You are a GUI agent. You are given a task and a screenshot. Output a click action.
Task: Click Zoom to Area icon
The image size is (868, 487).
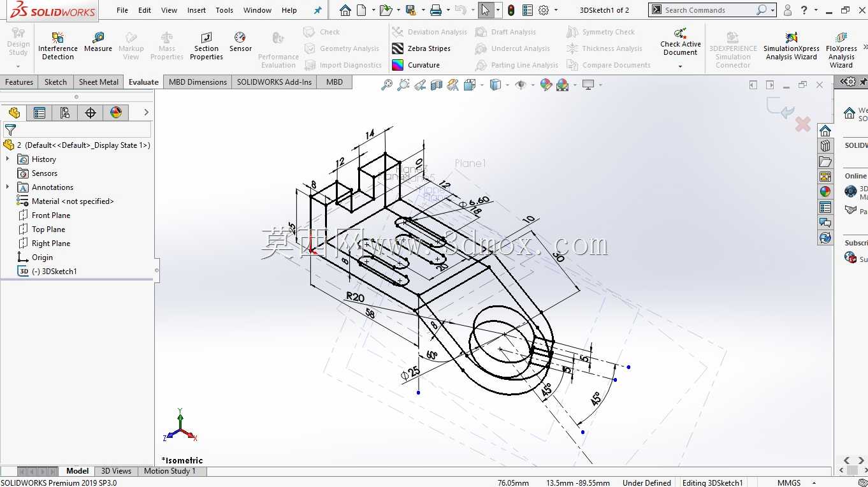(x=403, y=85)
